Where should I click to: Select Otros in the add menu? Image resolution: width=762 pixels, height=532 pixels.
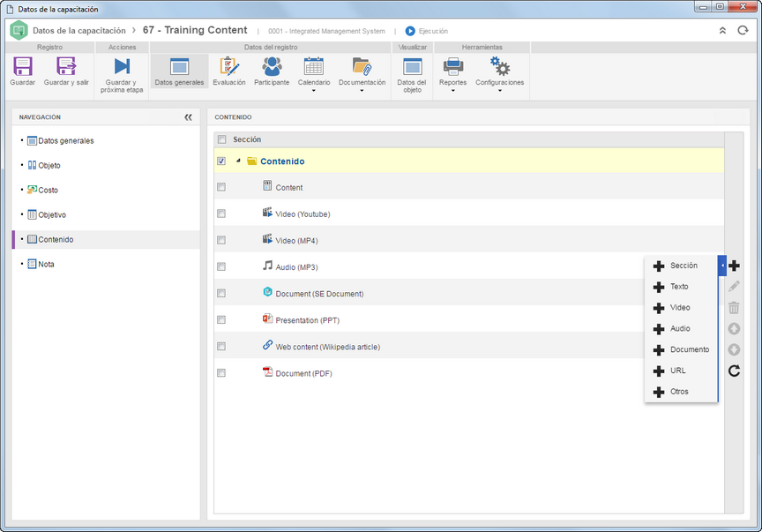681,391
